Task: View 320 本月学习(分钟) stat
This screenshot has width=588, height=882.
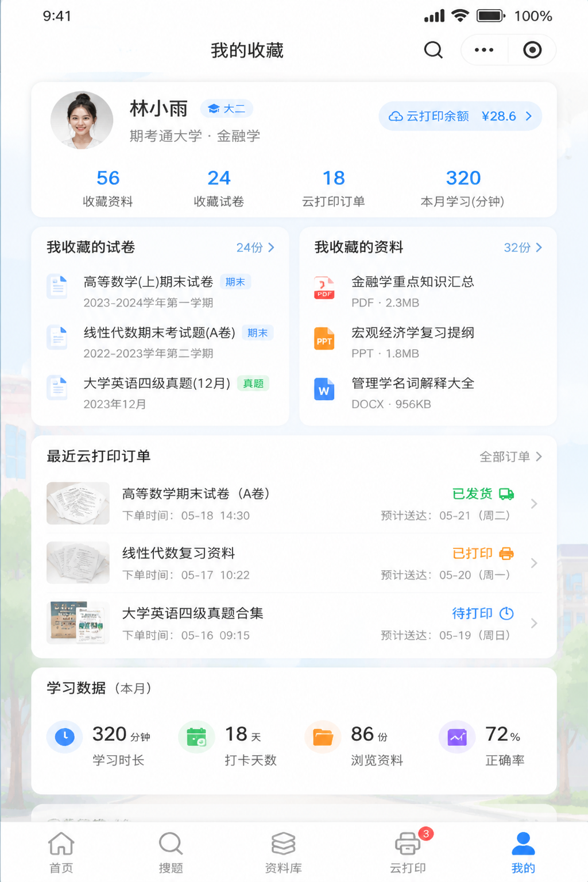Action: point(463,188)
